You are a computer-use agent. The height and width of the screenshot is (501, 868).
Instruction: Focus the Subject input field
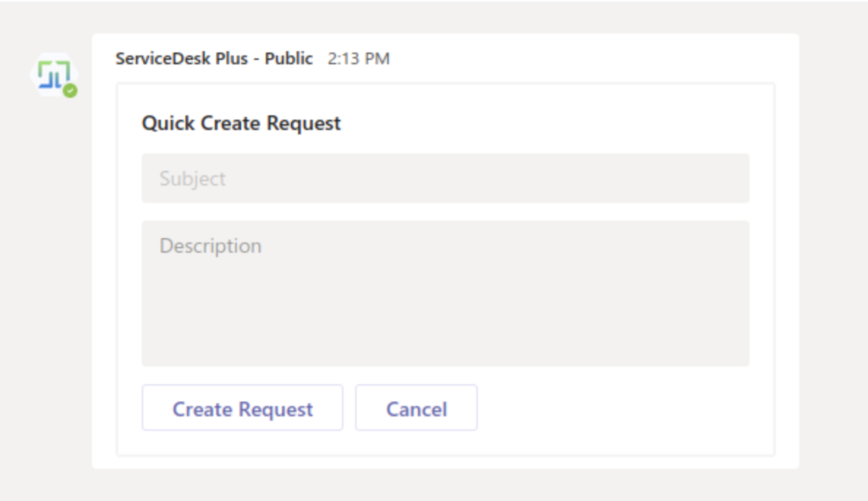(x=445, y=178)
